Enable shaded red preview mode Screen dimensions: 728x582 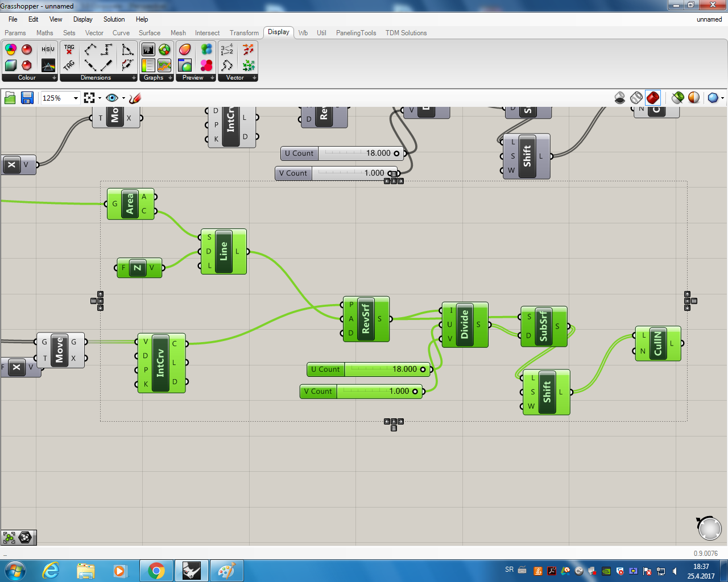pyautogui.click(x=653, y=98)
